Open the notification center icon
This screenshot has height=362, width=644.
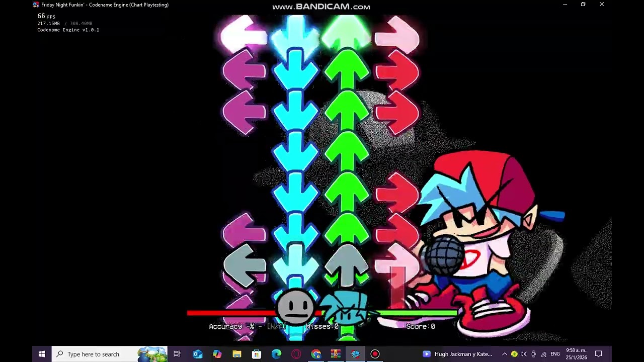pos(599,354)
